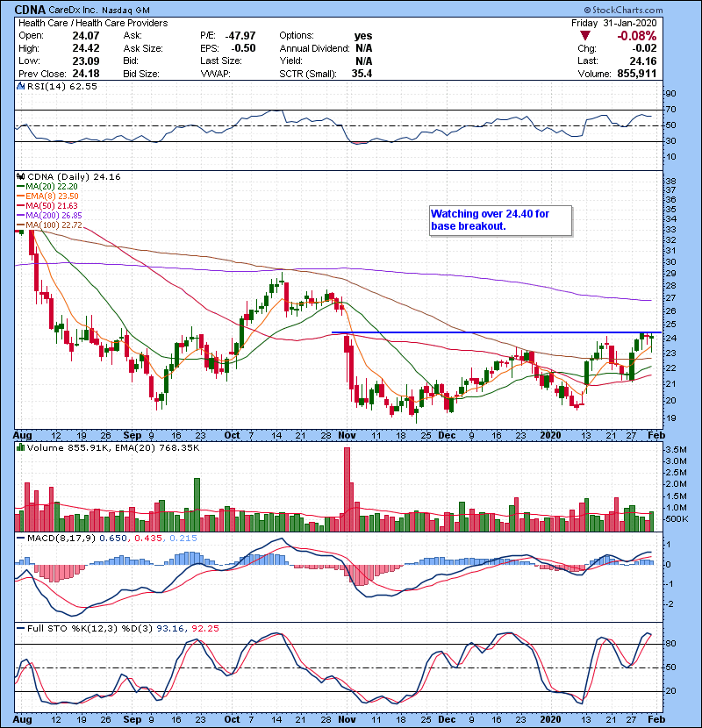Click the tallest November volume spike bar
Viewport: 702px width, 728px height.
coord(347,489)
